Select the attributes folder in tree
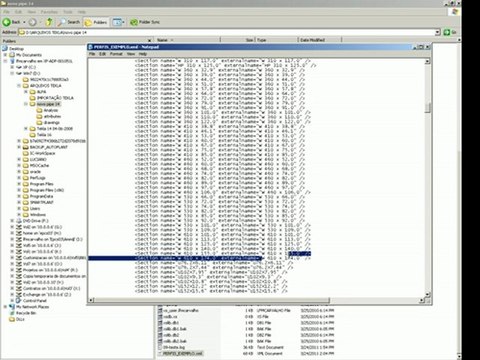This screenshot has height=360, width=480. 52,116
